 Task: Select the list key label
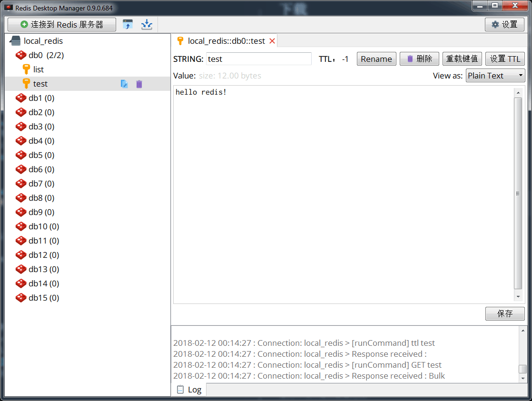click(x=39, y=69)
